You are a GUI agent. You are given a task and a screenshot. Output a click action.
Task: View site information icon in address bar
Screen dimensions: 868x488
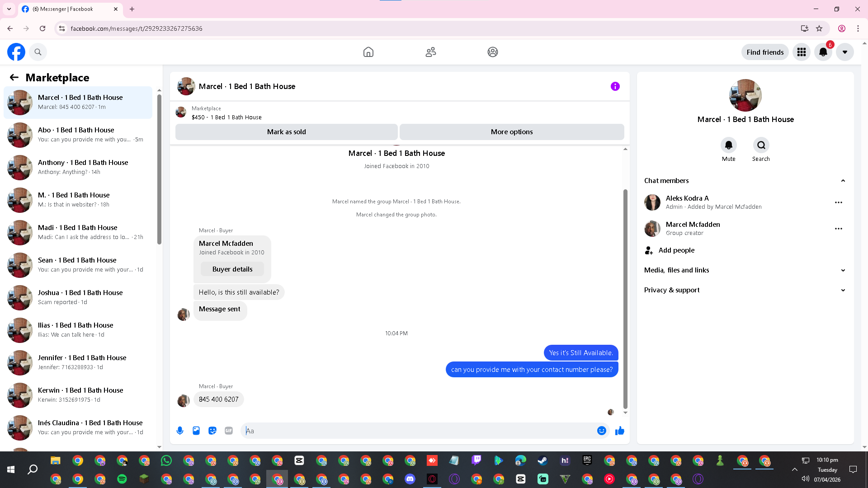62,28
